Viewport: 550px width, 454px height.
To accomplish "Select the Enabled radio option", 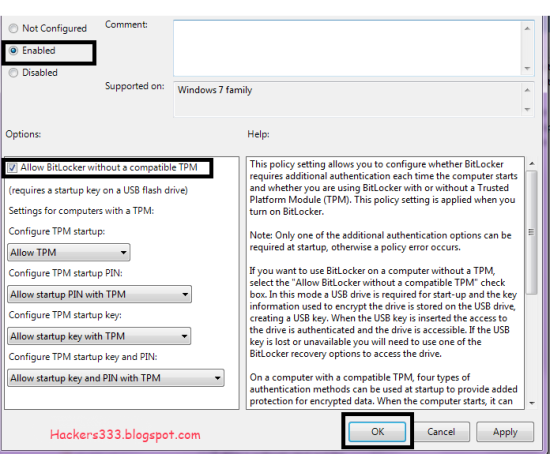I will click(13, 51).
